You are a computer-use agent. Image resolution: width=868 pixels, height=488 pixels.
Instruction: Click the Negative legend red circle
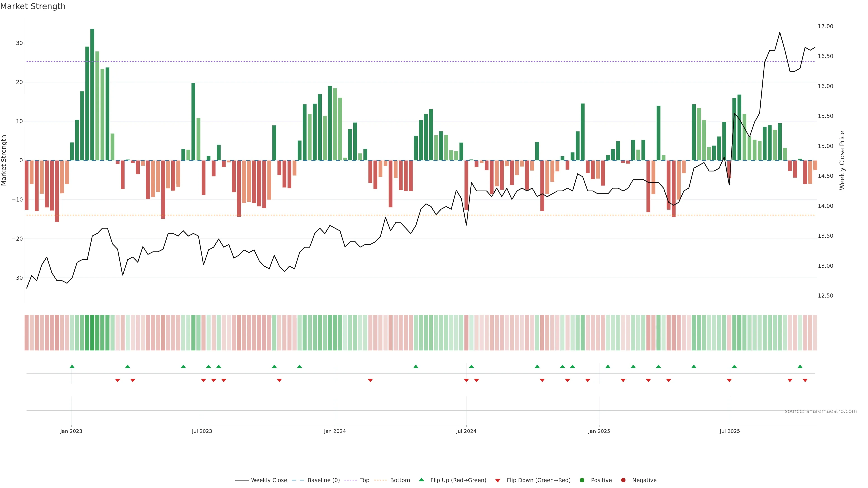(623, 480)
